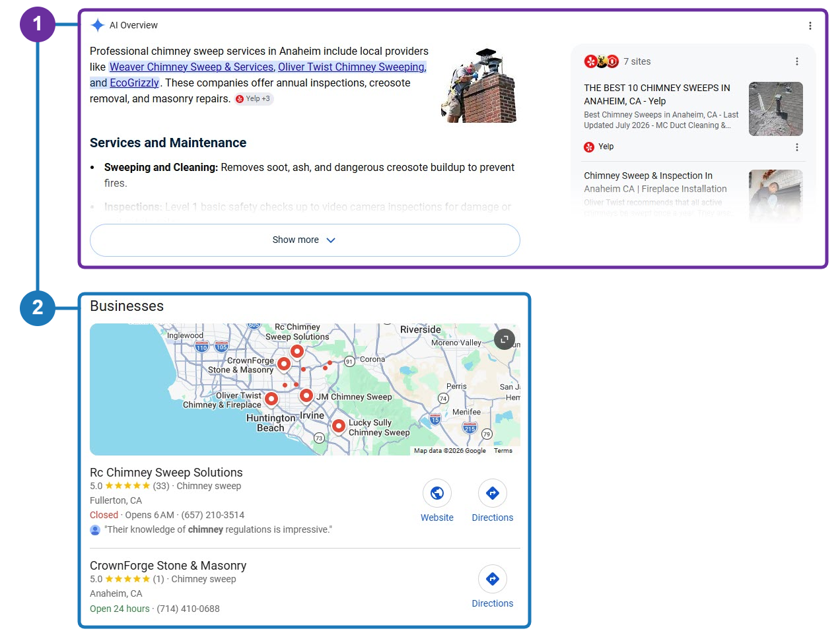840x637 pixels.
Task: Click Directions icon for CrownForge Stone & Masonry
Action: [x=493, y=579]
